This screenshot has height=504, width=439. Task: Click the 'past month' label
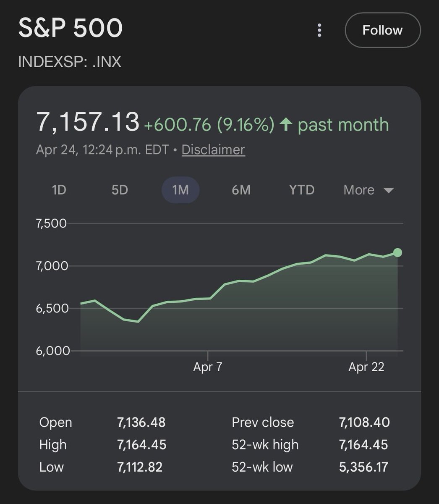click(x=343, y=125)
